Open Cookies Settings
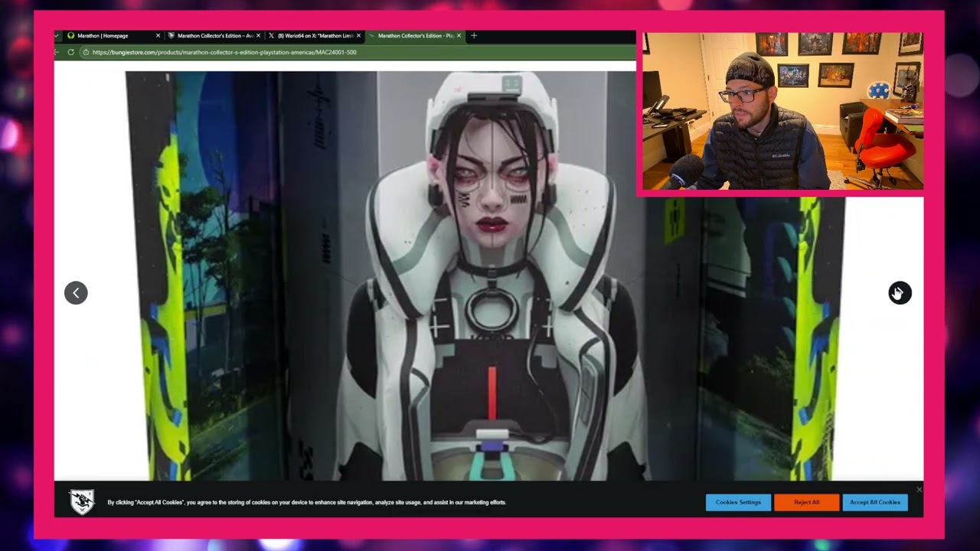The width and height of the screenshot is (980, 551). coord(738,502)
